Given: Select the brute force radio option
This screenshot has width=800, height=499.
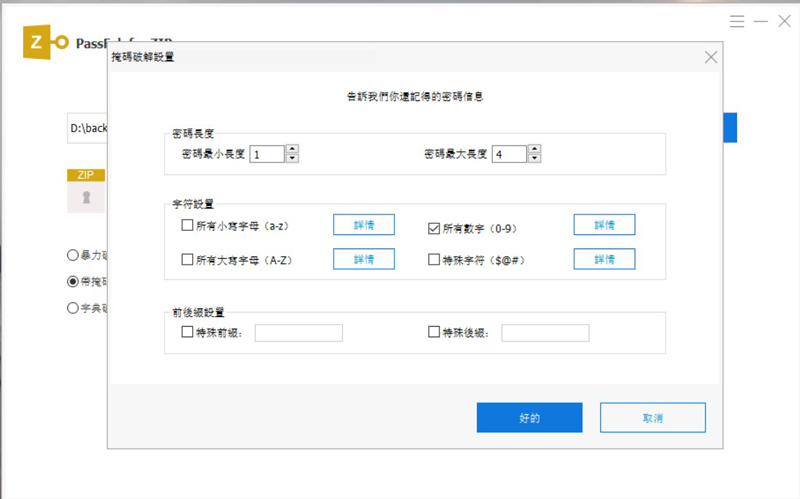Looking at the screenshot, I should (72, 254).
